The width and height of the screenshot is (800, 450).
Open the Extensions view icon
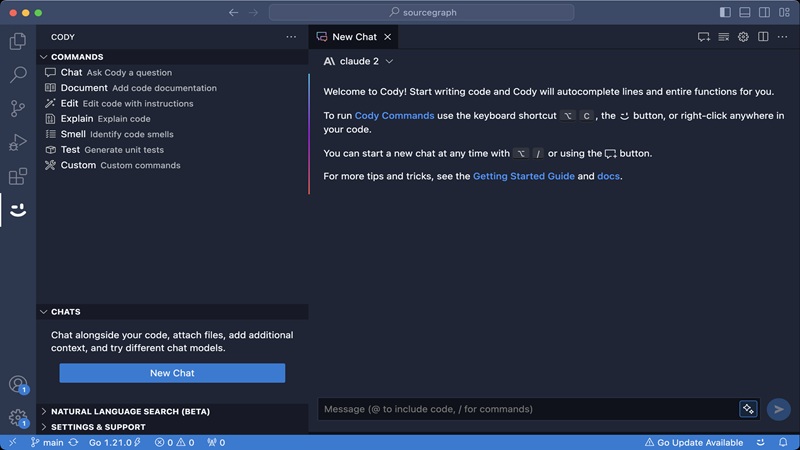tap(17, 177)
